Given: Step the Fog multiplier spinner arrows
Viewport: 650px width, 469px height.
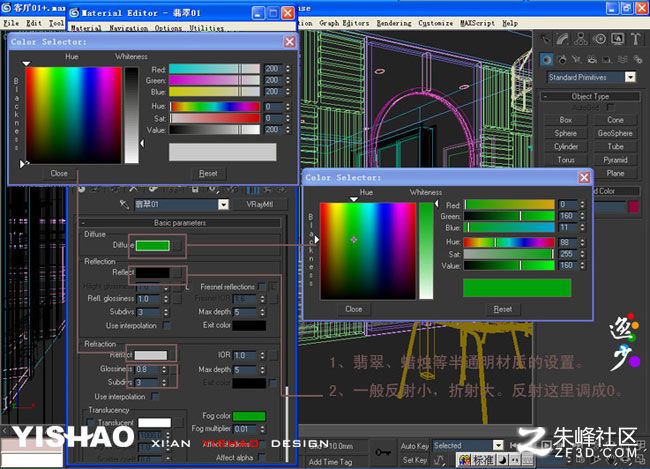Looking at the screenshot, I should [262, 429].
